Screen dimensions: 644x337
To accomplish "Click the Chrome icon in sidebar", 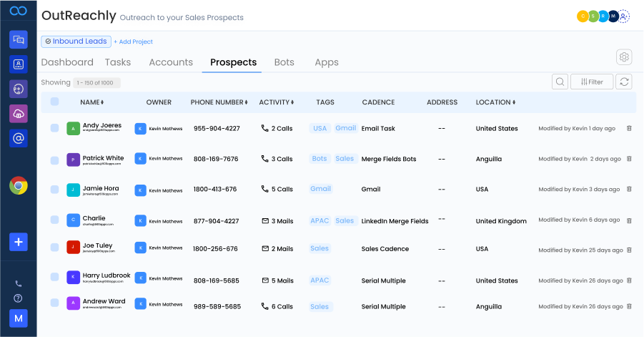I will [19, 186].
